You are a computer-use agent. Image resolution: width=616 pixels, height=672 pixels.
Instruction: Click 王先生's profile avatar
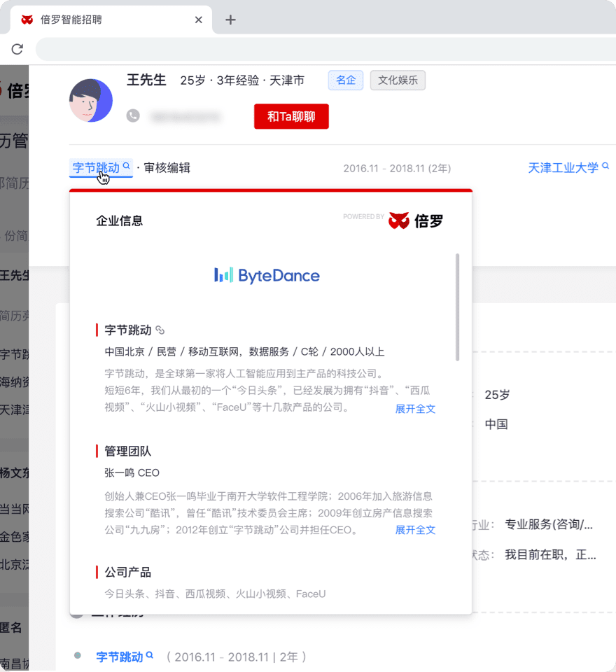point(91,100)
